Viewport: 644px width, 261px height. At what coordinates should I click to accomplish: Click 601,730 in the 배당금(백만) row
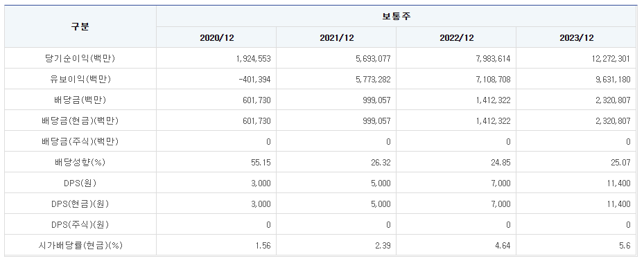coord(257,100)
